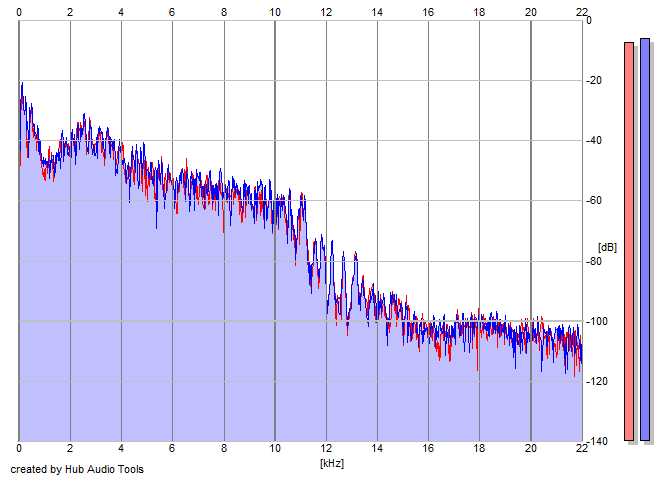Viewport: 664px width, 481px height.
Task: Click the top axis 8 kHz label
Action: coord(224,12)
